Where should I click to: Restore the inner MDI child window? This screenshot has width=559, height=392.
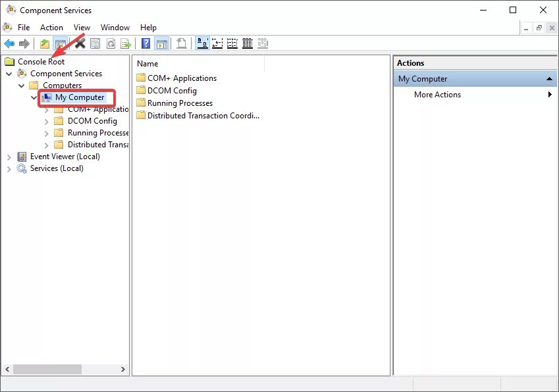point(539,28)
